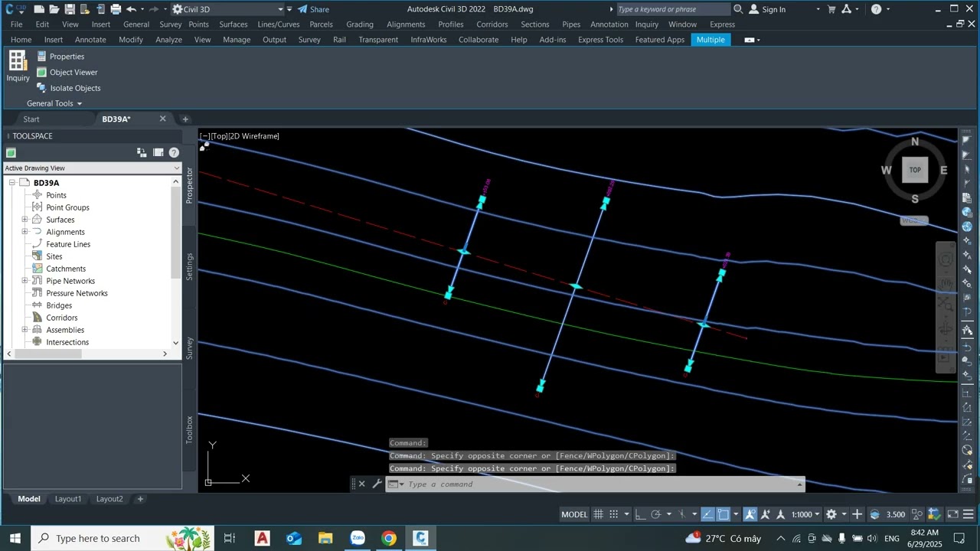Click the MODEL space button in status bar
This screenshot has height=551, width=980.
tap(574, 514)
